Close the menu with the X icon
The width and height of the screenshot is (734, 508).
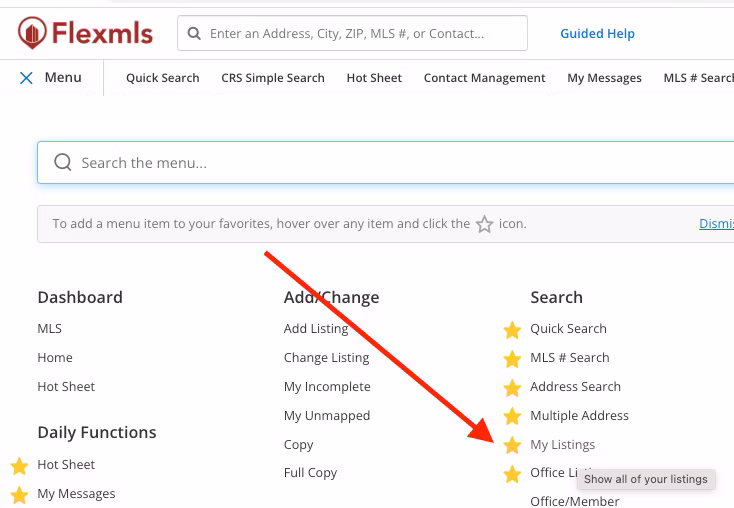pos(26,78)
